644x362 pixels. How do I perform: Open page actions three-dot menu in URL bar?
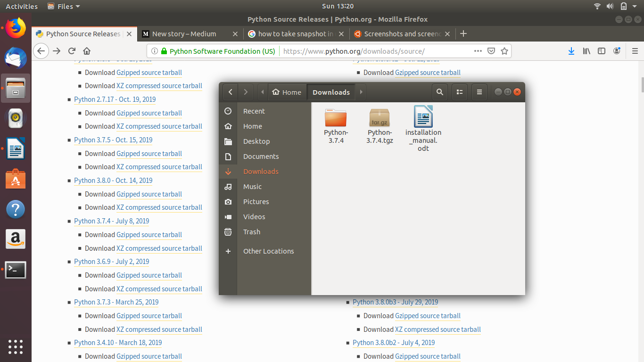click(x=478, y=51)
